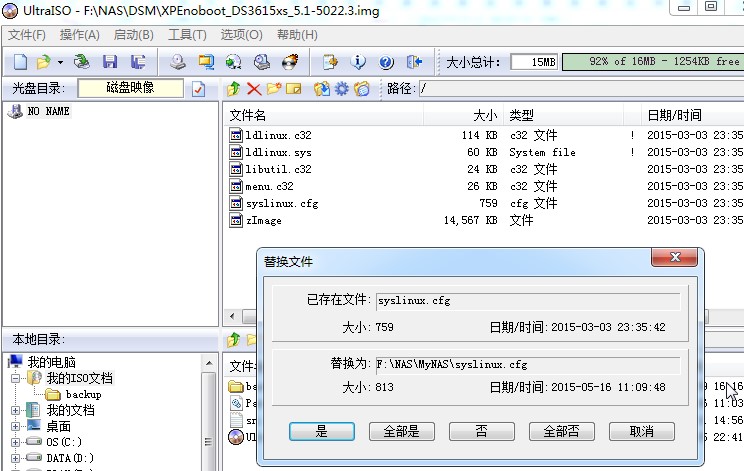
Task: Click the Exit door toolbar icon
Action: pos(414,62)
